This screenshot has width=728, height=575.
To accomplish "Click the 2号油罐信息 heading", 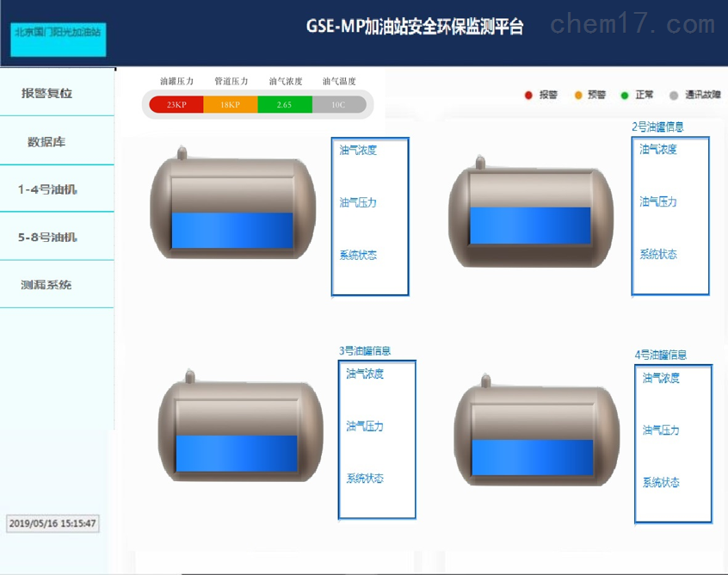I will [x=657, y=127].
